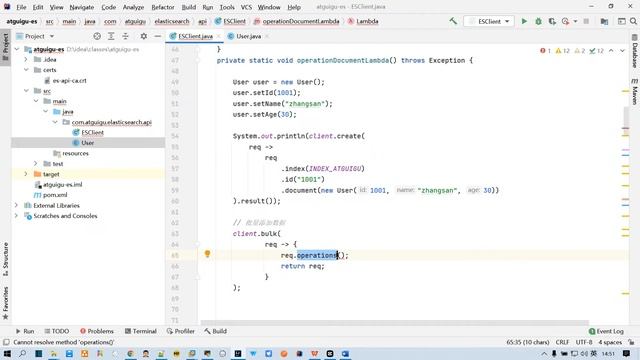Open Favorites tool window sidebar
Screen dimensions: 640x360
coord(5,303)
